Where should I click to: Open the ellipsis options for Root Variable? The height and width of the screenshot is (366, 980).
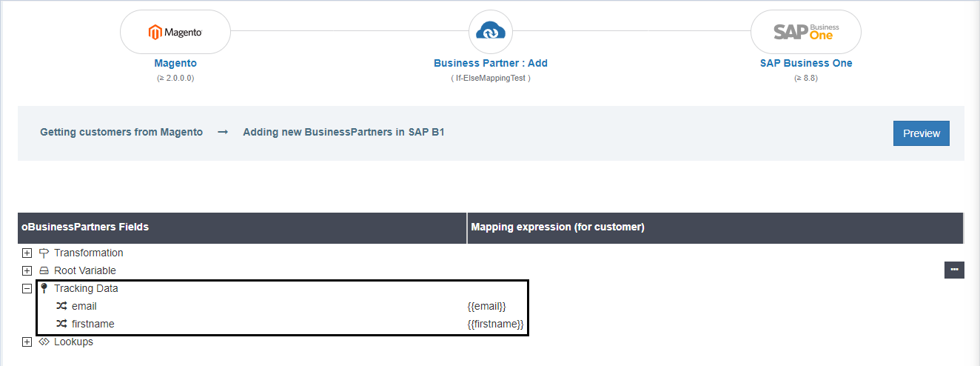953,270
